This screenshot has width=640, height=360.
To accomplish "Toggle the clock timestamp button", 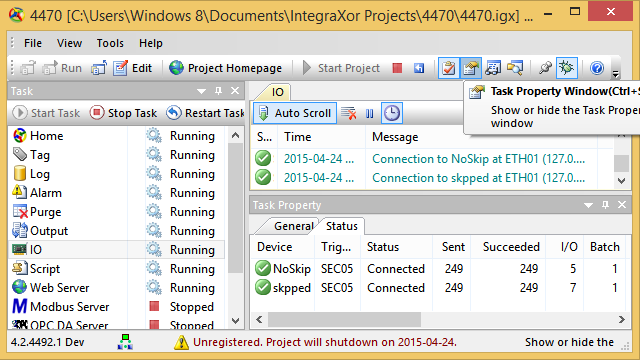I will pyautogui.click(x=392, y=113).
